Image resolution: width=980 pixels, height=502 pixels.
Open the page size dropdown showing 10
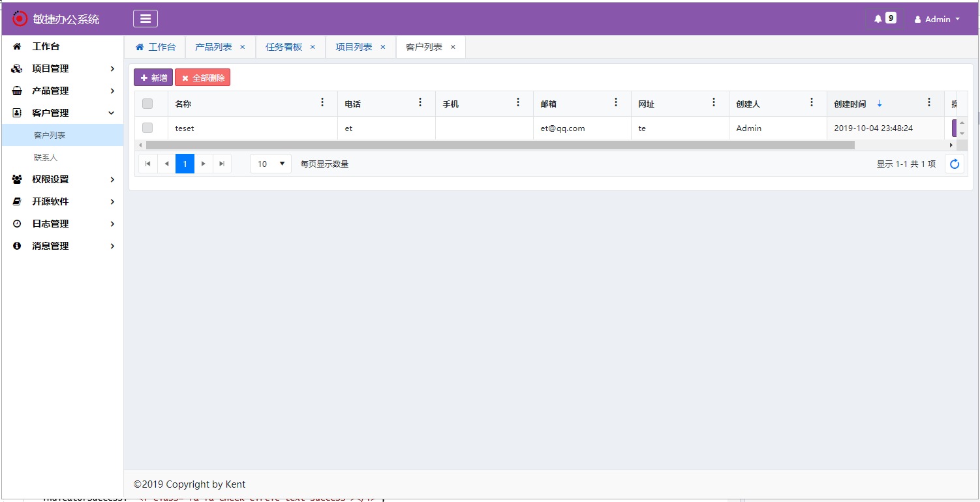[271, 164]
